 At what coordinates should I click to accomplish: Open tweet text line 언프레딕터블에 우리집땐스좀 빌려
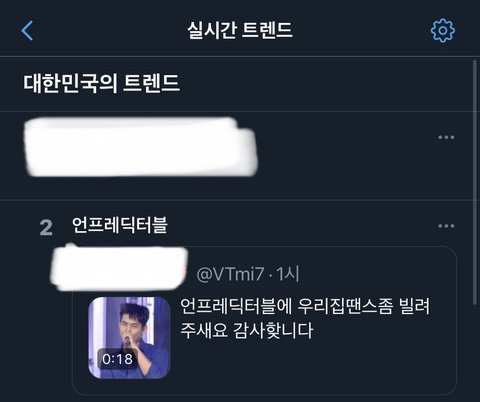pyautogui.click(x=305, y=306)
